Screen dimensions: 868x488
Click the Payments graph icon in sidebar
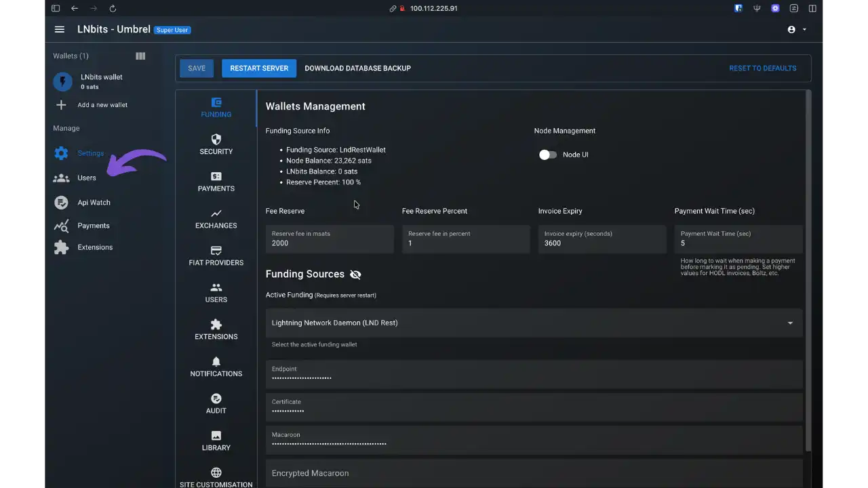point(60,226)
